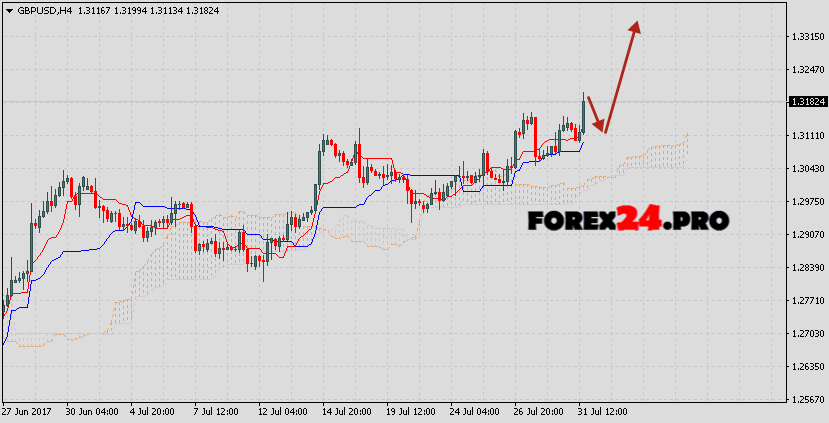This screenshot has width=829, height=423.
Task: Select the 24 Jul 04:00 time marker
Action: 473,412
